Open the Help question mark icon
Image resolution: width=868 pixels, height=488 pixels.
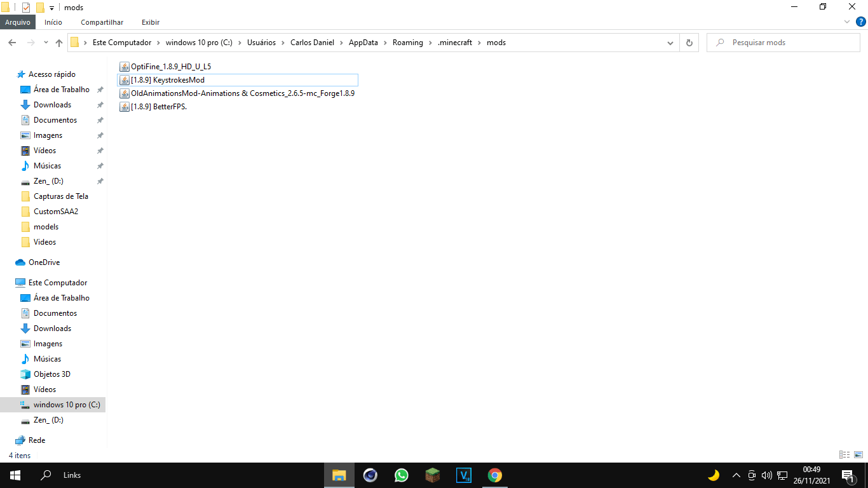(x=860, y=22)
